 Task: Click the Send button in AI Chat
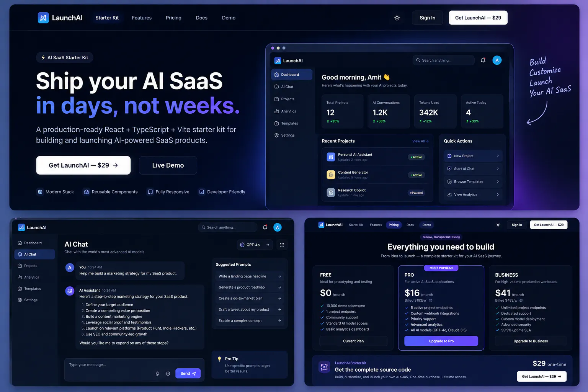pos(188,374)
